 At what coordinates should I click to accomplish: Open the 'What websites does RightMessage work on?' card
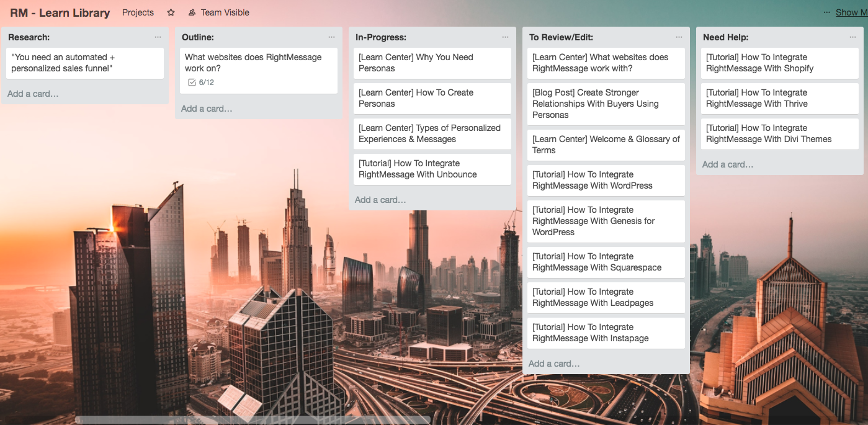[259, 71]
